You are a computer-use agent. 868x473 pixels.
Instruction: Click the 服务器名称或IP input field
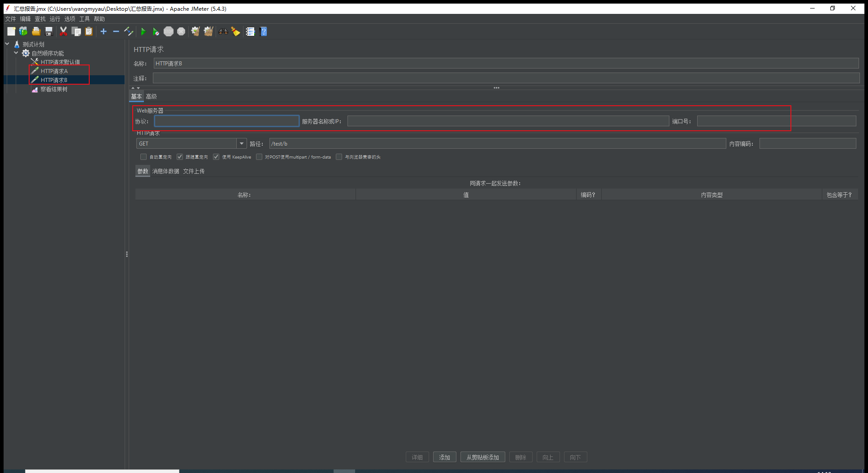(508, 121)
